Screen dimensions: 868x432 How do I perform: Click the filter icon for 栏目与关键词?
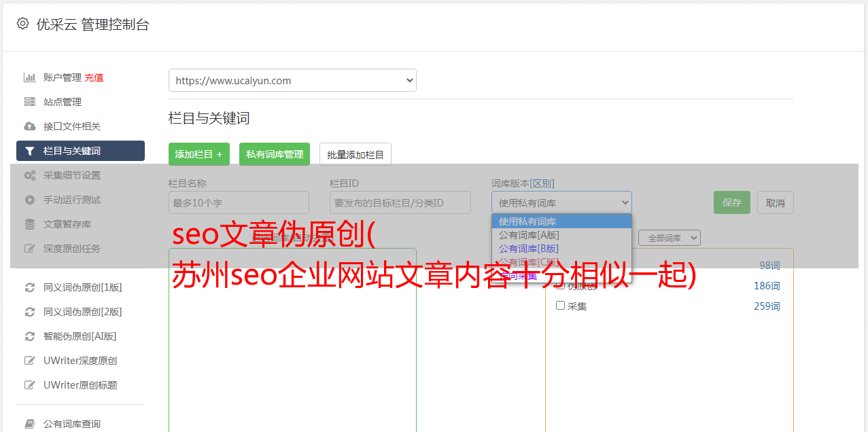[29, 151]
